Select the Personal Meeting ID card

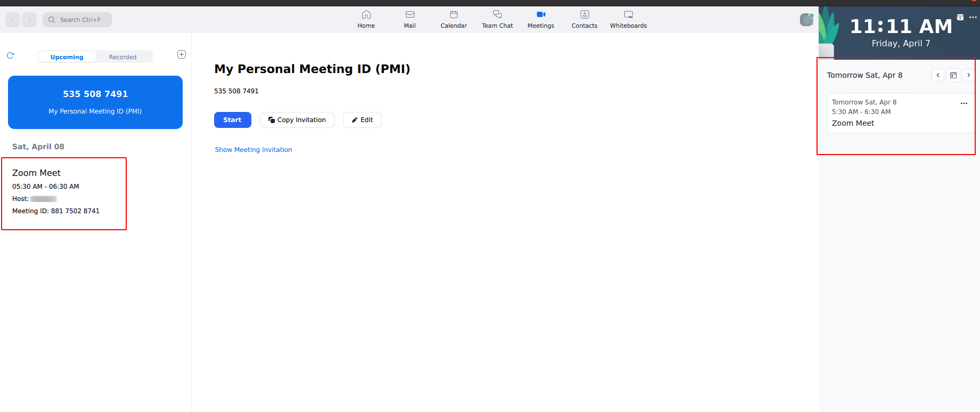coord(95,102)
